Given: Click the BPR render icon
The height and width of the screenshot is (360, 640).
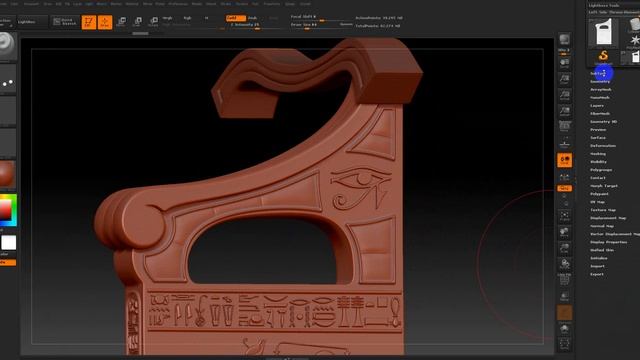Looking at the screenshot, I should point(564,40).
